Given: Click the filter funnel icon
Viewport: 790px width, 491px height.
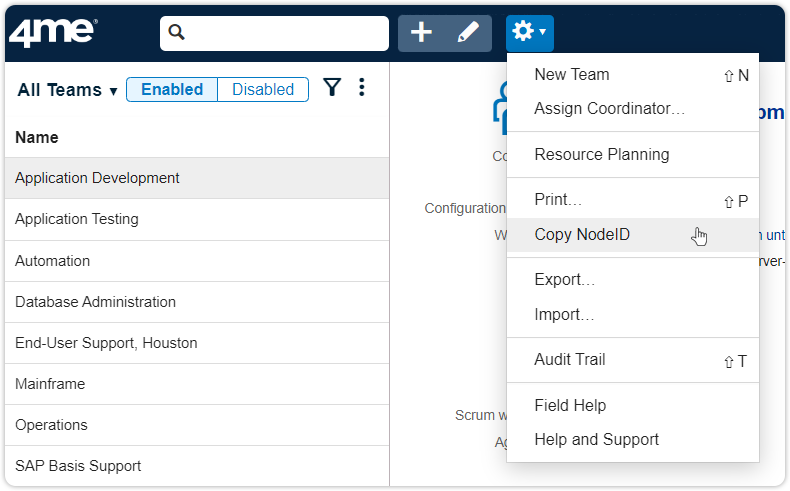Looking at the screenshot, I should click(332, 88).
